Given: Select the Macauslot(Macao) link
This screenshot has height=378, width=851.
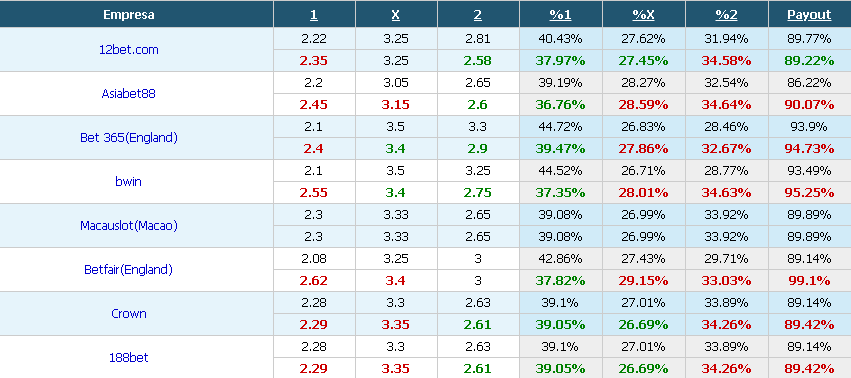Looking at the screenshot, I should point(129,225).
